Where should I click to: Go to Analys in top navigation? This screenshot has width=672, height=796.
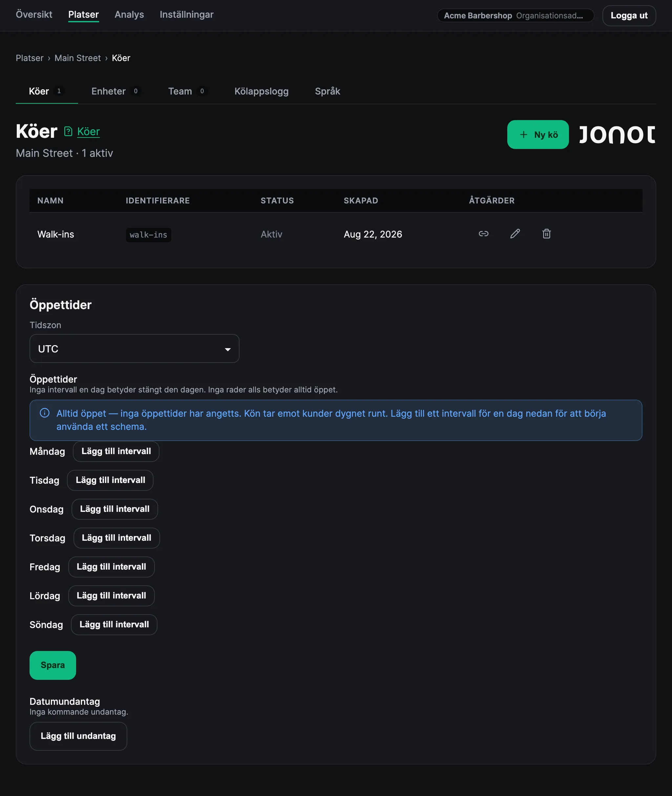click(x=129, y=14)
